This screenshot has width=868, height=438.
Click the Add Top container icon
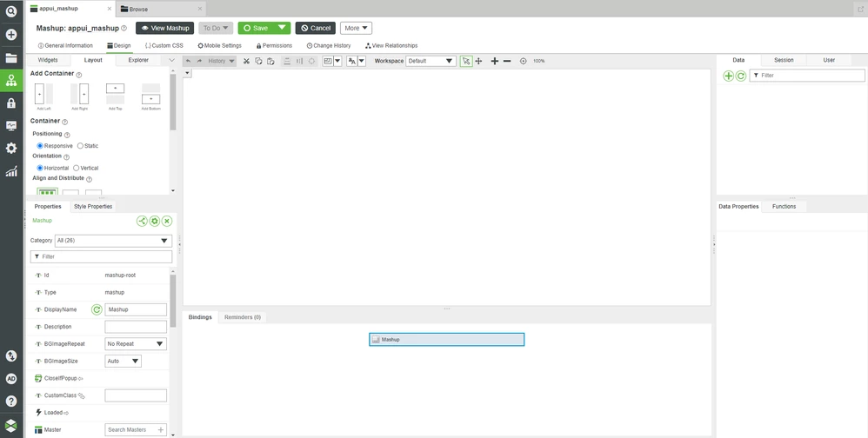coord(115,94)
